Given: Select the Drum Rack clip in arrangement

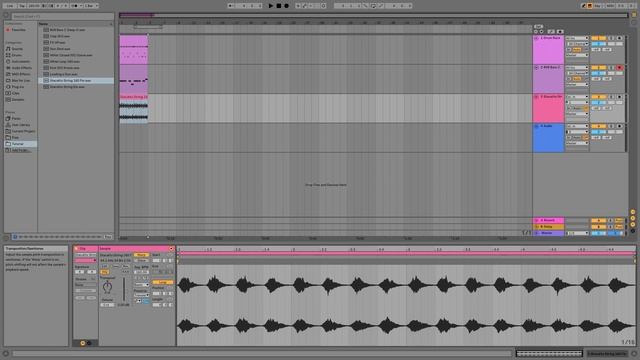Looking at the screenshot, I should (x=133, y=50).
